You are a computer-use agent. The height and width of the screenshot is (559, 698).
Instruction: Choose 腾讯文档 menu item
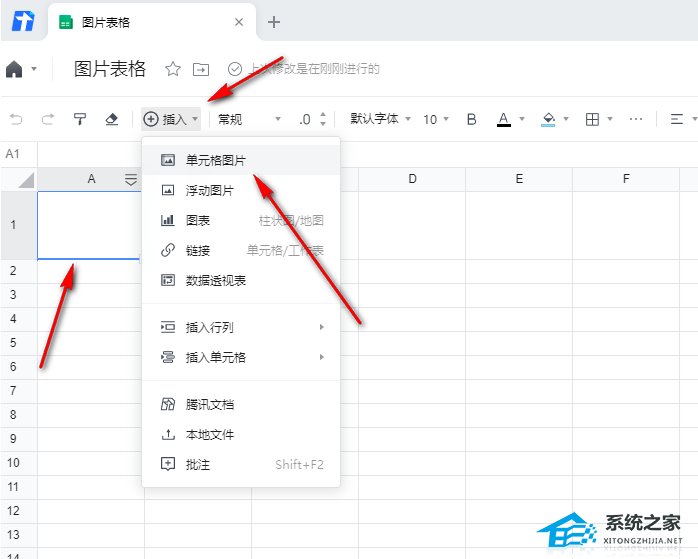[x=241, y=405]
